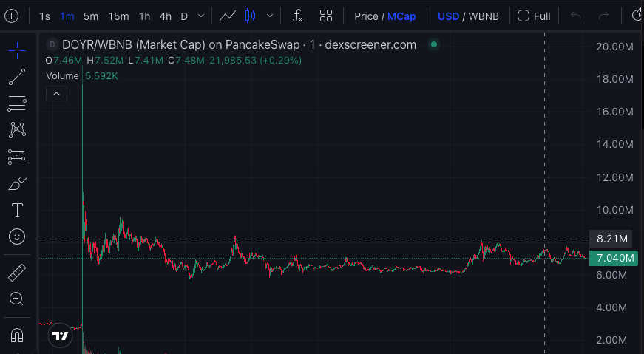Click the 20.00M axis value
This screenshot has width=644, height=354.
click(x=614, y=47)
